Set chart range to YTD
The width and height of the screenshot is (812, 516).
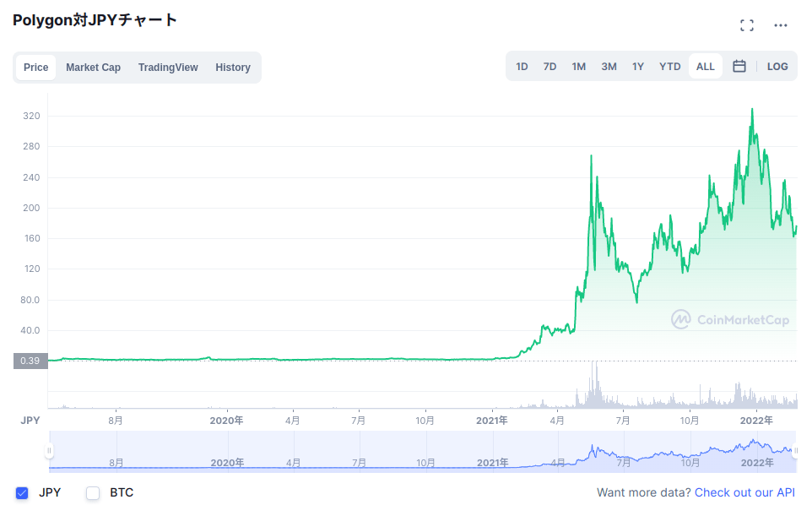(x=669, y=67)
